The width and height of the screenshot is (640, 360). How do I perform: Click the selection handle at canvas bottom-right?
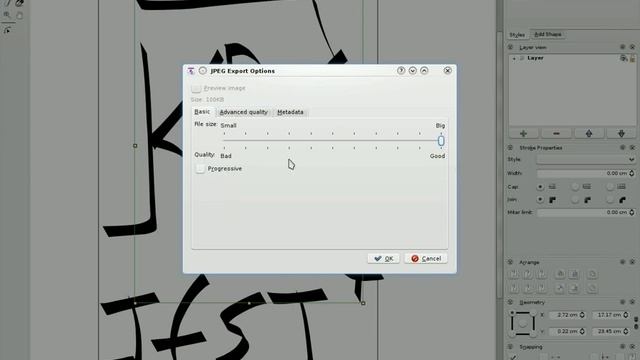tap(363, 303)
